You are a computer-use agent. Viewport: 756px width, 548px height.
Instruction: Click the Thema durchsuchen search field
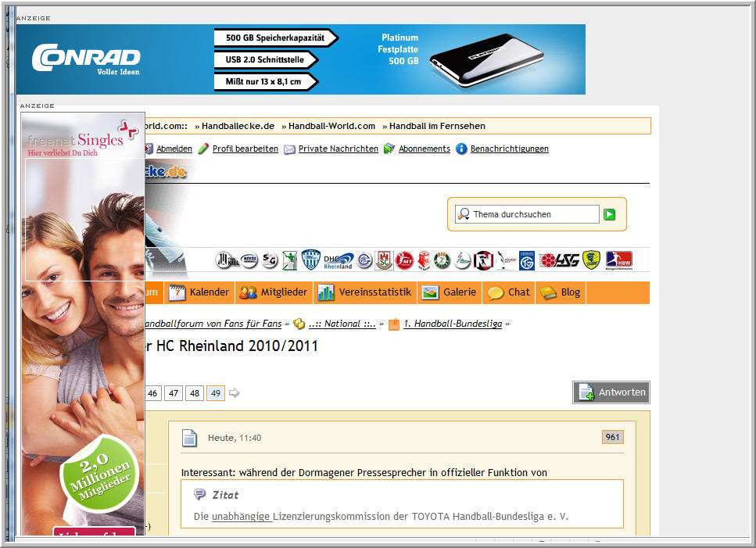[x=534, y=214]
